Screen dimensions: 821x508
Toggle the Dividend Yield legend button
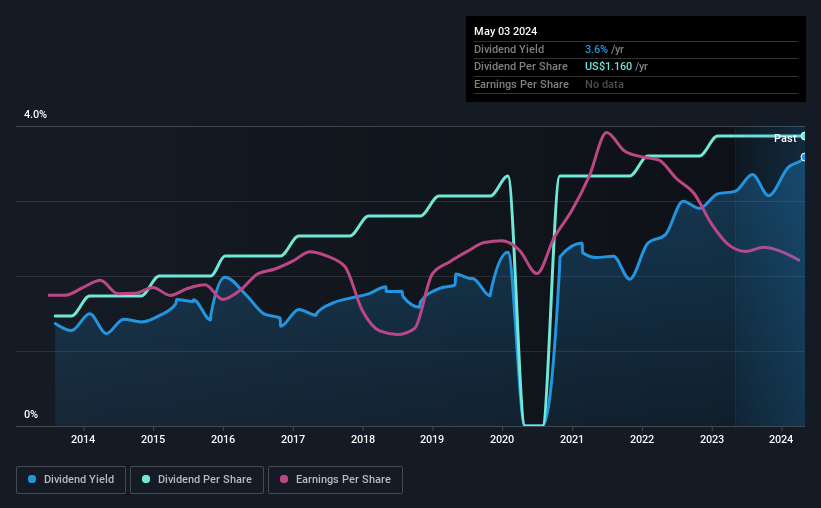click(71, 480)
